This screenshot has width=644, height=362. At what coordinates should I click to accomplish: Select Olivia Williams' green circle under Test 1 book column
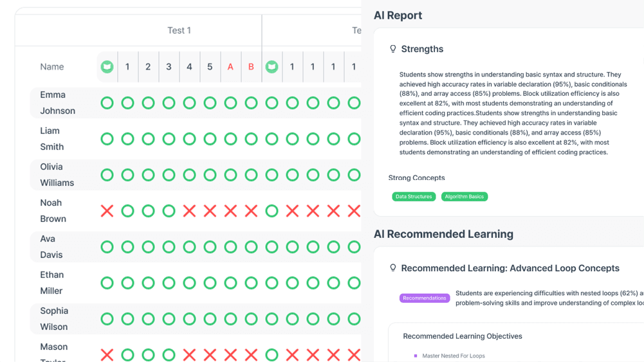point(107,175)
